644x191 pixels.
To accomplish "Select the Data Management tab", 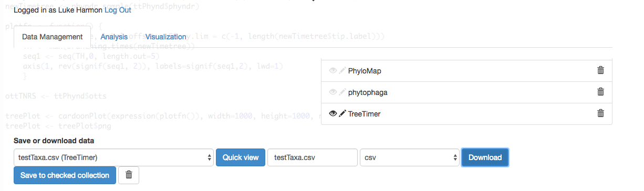I will pos(53,37).
